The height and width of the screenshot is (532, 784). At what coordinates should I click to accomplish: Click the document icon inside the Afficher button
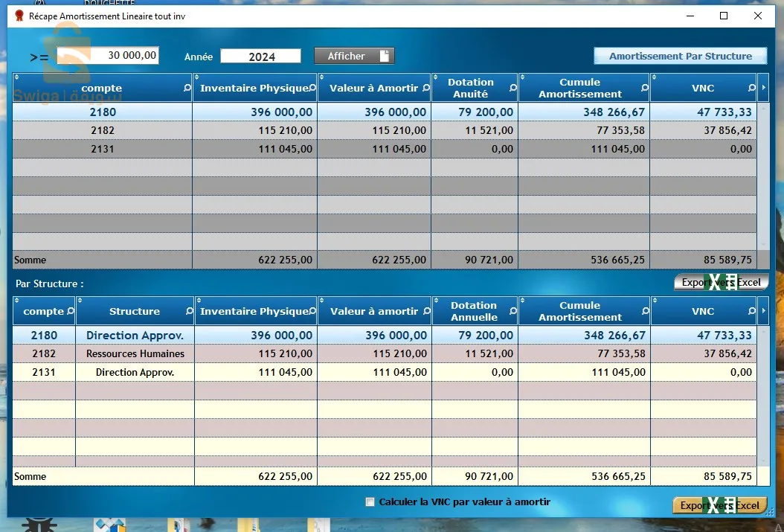pos(384,55)
